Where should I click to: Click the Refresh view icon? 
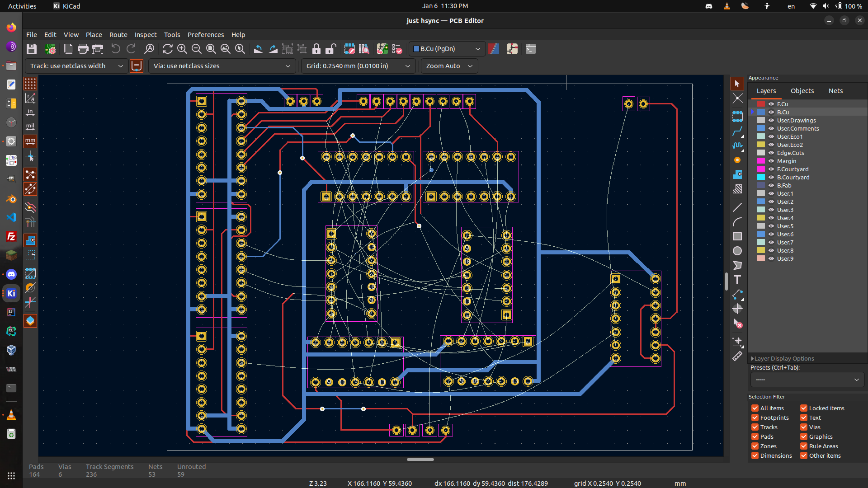pos(167,49)
